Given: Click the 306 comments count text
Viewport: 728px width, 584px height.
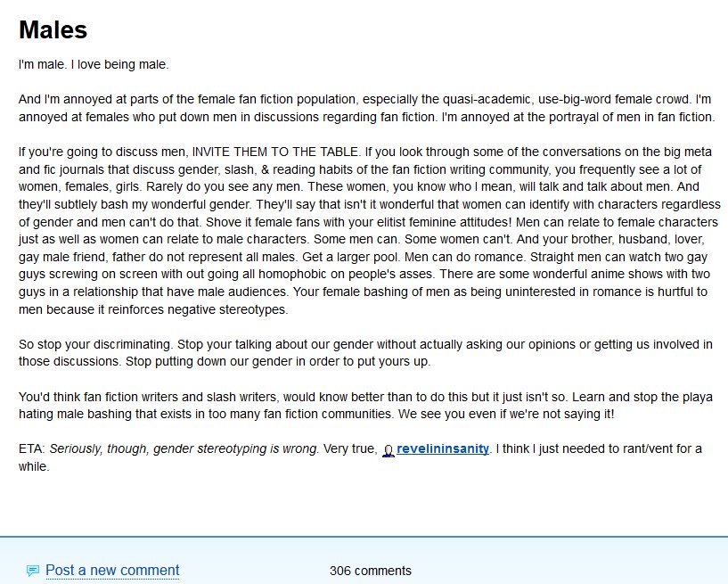Looking at the screenshot, I should click(371, 571).
